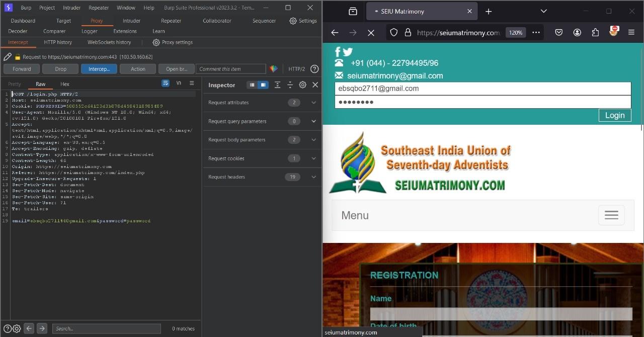
Task: Open Burp highlight color picker icon
Action: 274,69
